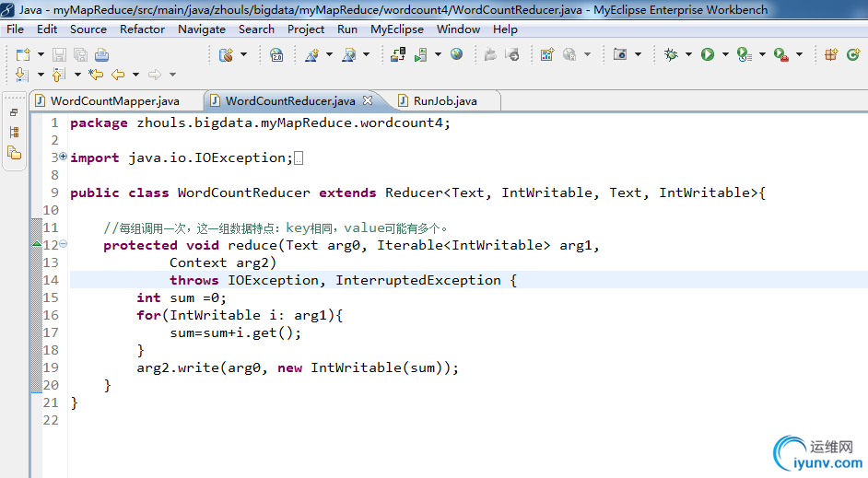
Task: Open the New wizard dropdown arrow
Action: click(41, 54)
